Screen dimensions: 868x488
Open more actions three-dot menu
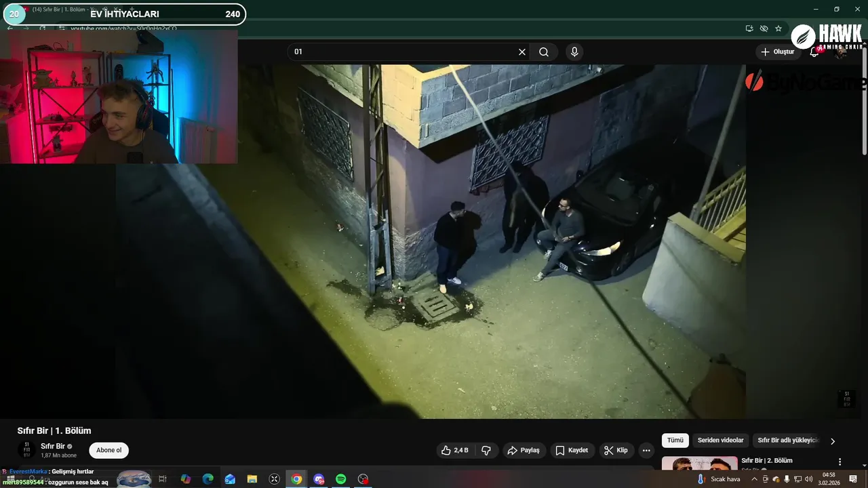click(646, 450)
